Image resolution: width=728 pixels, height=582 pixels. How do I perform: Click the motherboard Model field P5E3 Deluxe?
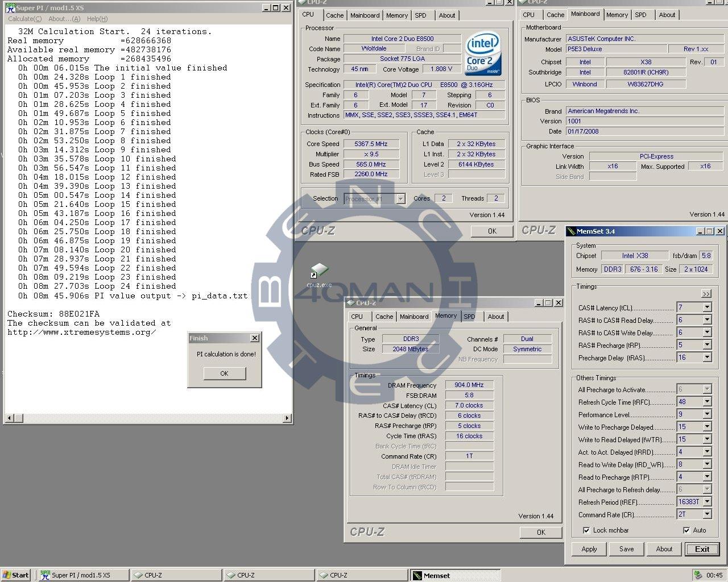(616, 49)
